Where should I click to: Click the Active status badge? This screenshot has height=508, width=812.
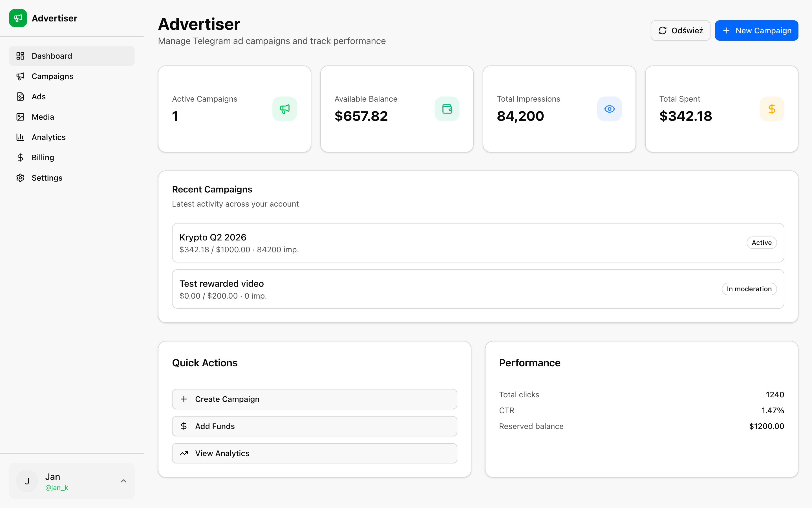[x=761, y=243]
